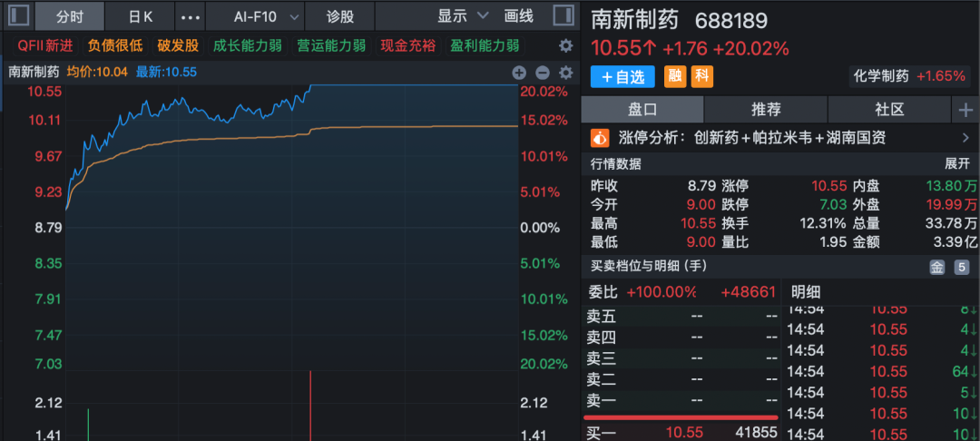Expand market data with 展开
The height and width of the screenshot is (441, 980).
coord(956,164)
